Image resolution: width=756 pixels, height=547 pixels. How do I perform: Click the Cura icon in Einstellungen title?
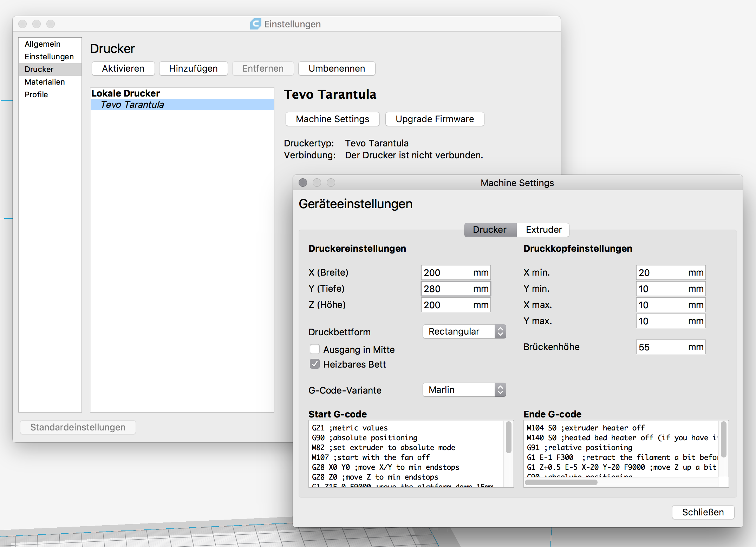255,24
